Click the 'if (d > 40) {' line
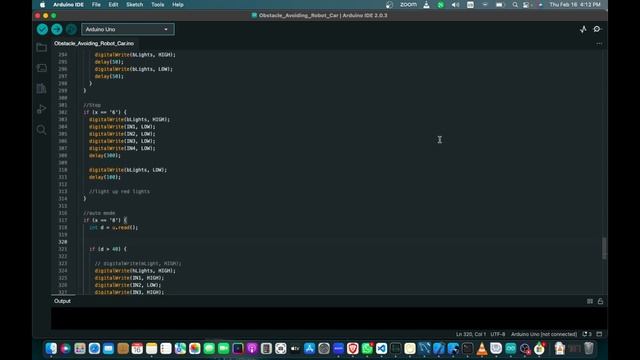Screen dimensions: 640x360 click(x=108, y=249)
